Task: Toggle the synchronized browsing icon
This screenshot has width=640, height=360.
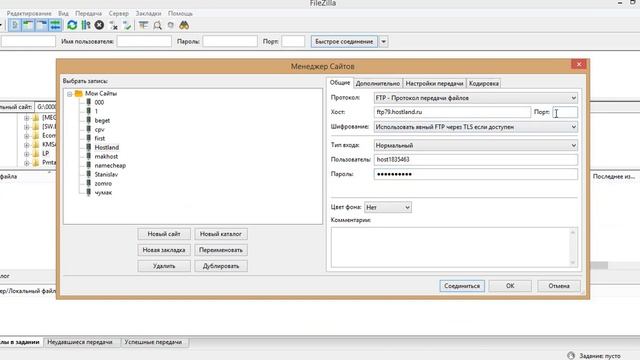Action: (x=171, y=25)
